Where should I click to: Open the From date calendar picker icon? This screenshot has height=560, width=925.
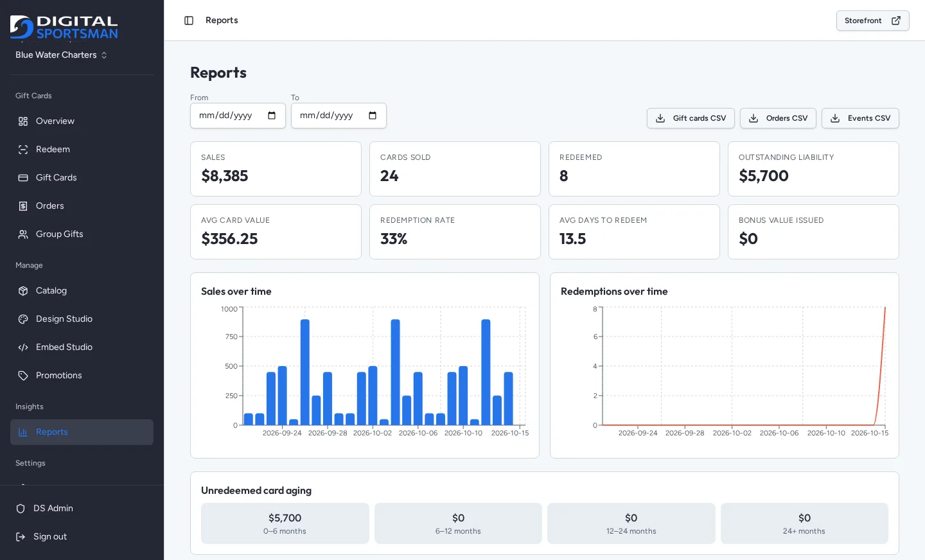pos(272,116)
